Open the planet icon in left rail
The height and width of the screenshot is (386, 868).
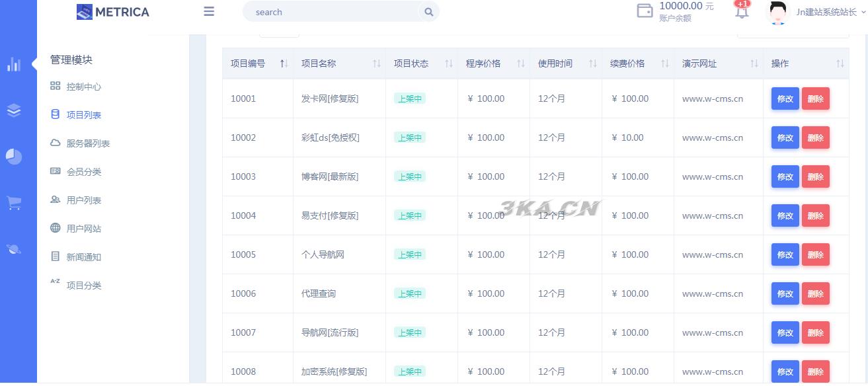(x=14, y=249)
